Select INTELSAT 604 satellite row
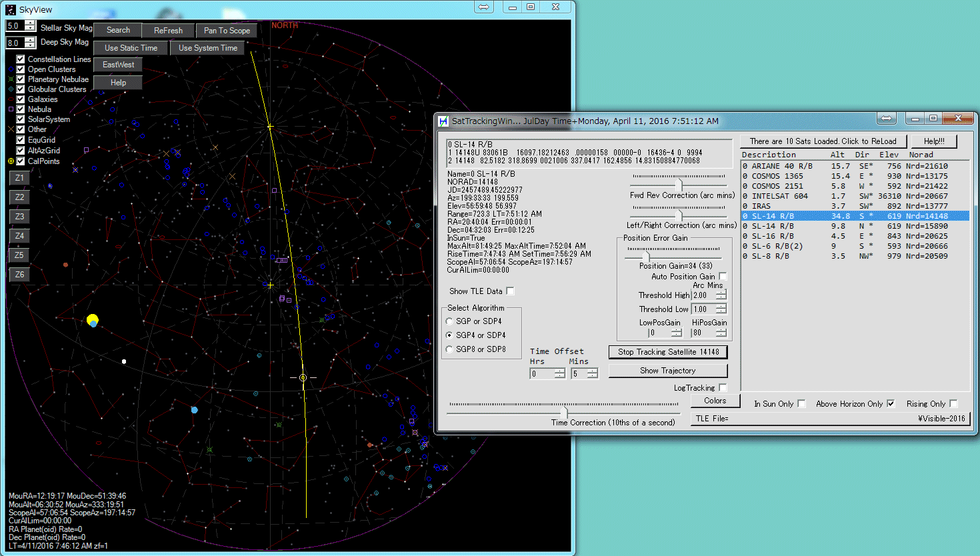The width and height of the screenshot is (980, 556). [855, 196]
